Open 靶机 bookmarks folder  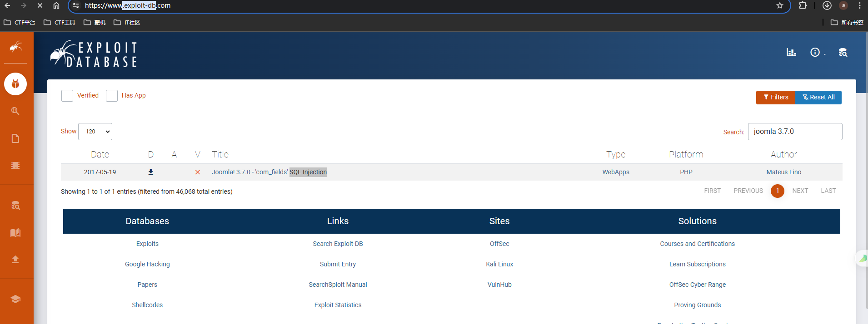(x=95, y=22)
